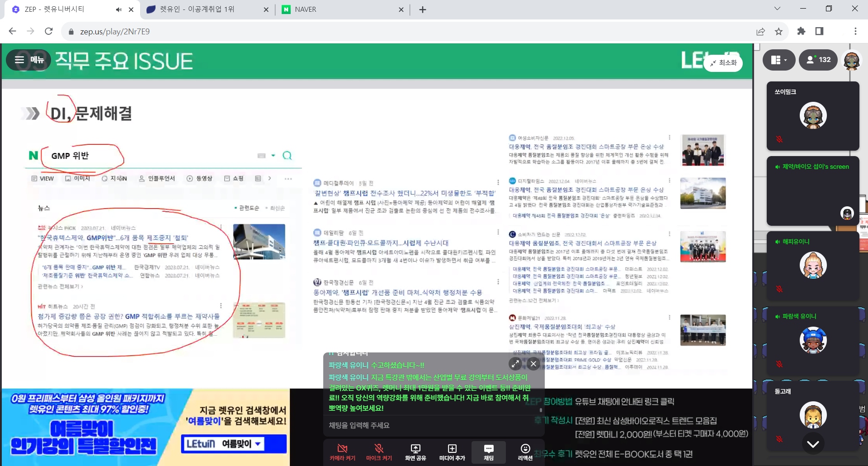Mute audio on the ZEP tab
868x466 pixels.
pos(118,10)
